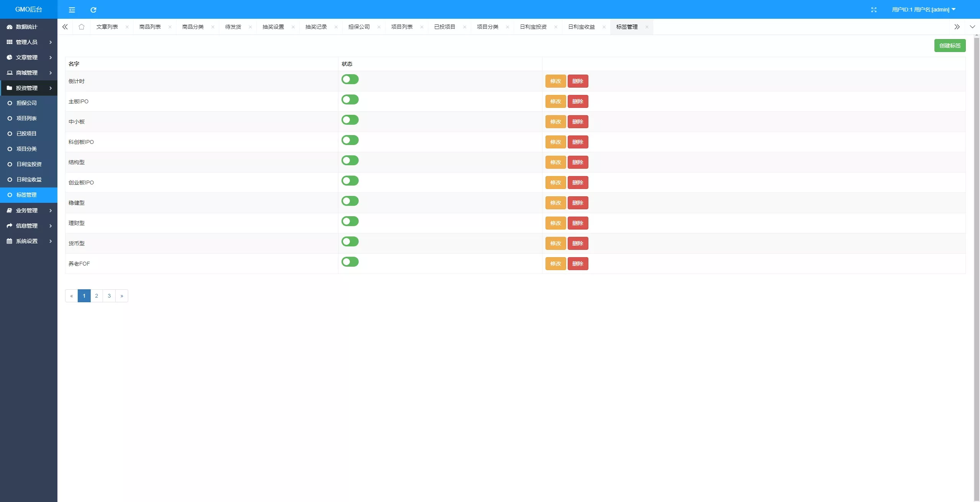Open the admin user dropdown
980x502 pixels.
(x=923, y=10)
